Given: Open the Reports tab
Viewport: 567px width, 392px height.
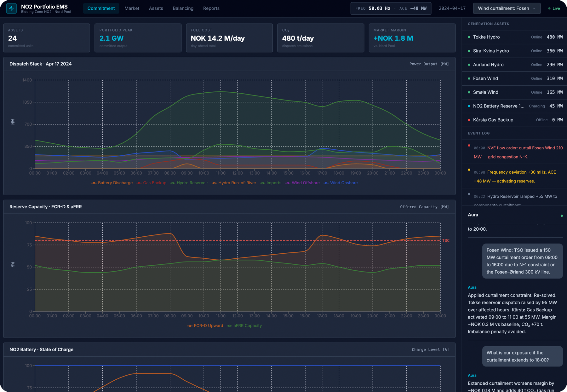Looking at the screenshot, I should [x=211, y=9].
